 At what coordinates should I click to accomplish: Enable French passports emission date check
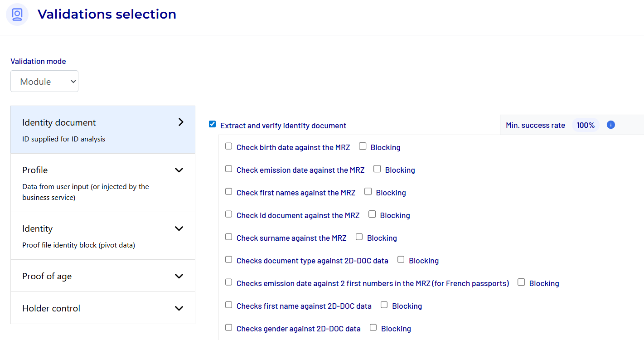[229, 282]
